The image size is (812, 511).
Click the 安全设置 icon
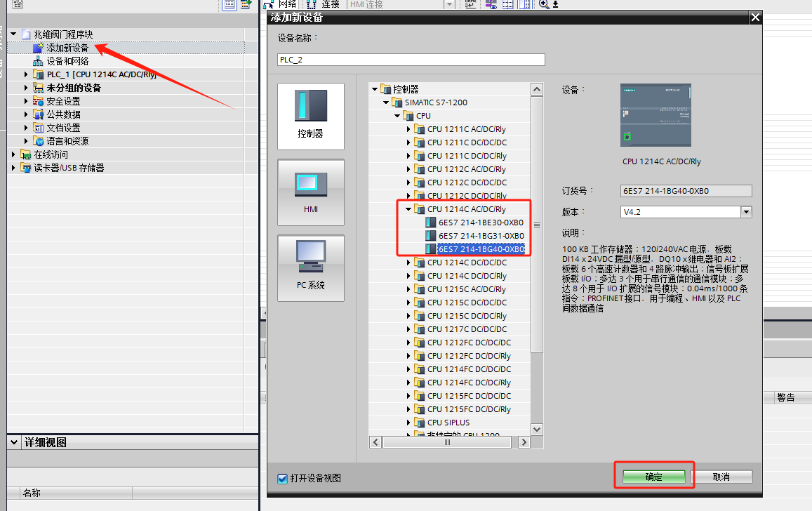tap(38, 101)
